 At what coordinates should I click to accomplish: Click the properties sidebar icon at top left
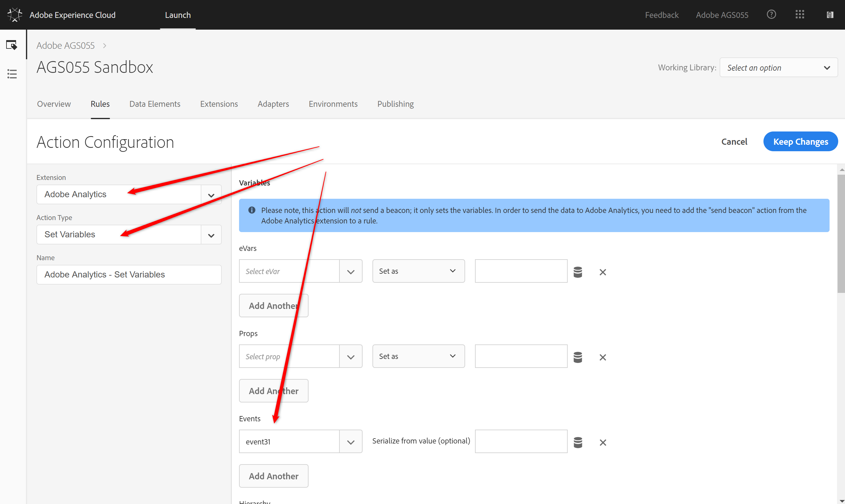pyautogui.click(x=11, y=45)
